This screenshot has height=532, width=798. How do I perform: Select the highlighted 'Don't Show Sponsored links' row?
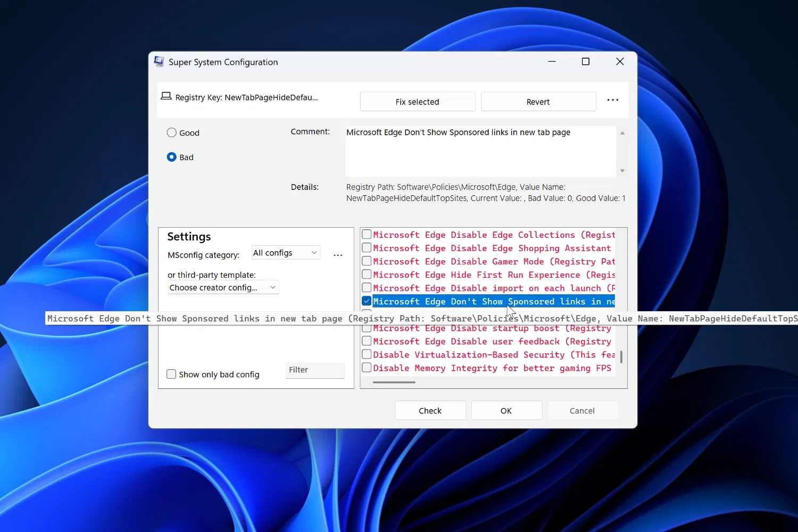coord(494,301)
